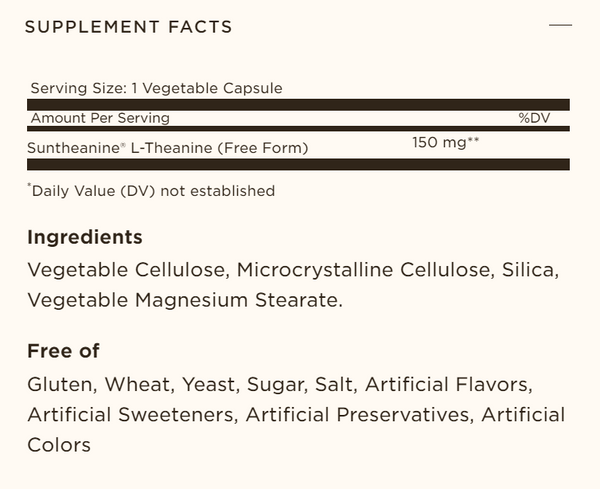The image size is (600, 489).
Task: Click Artificial Preservatives in the list
Action: (x=357, y=415)
